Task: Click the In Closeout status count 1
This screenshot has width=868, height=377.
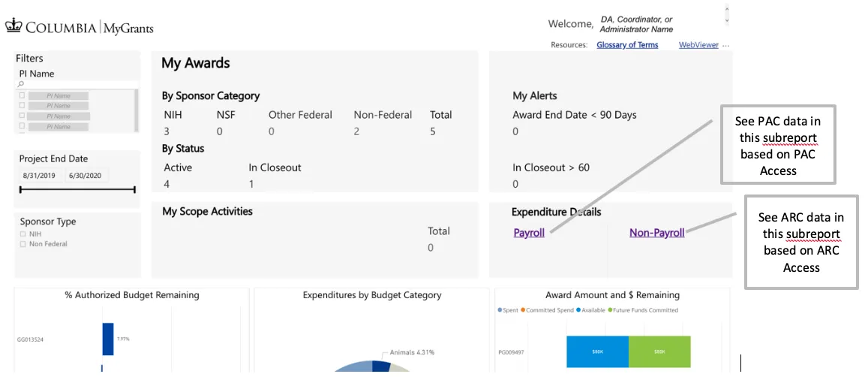Action: pos(251,184)
